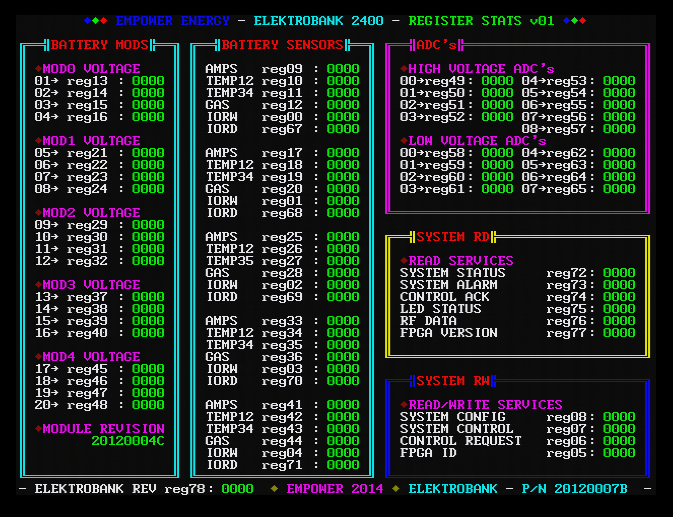Image resolution: width=673 pixels, height=517 pixels.
Task: Click the IORD reg67 value
Action: tap(343, 129)
